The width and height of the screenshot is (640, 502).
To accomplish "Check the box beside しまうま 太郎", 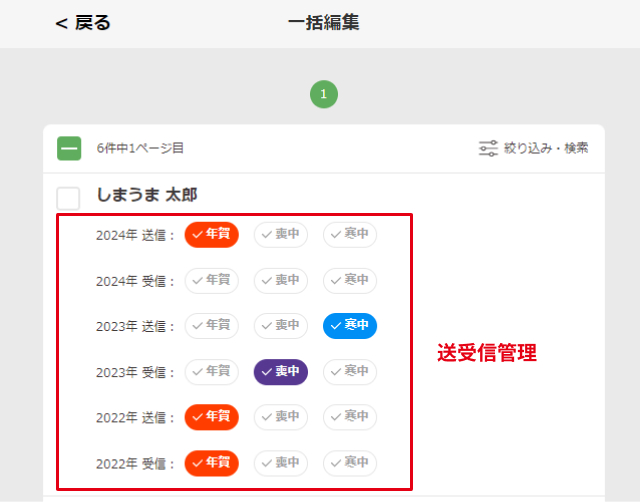I will [68, 198].
